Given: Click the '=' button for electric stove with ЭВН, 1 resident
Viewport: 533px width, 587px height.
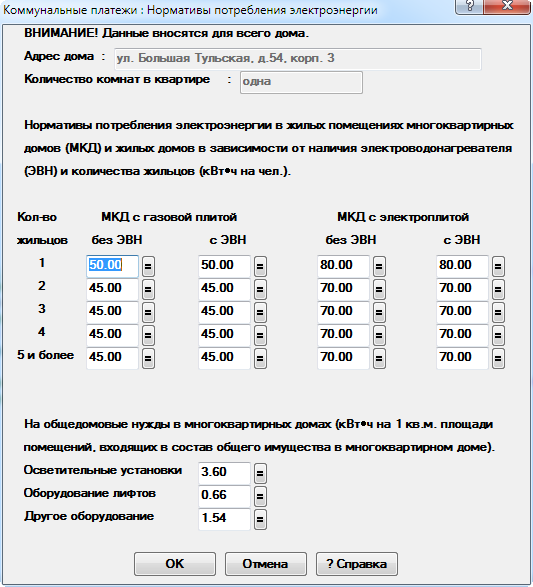Looking at the screenshot, I should tap(498, 266).
